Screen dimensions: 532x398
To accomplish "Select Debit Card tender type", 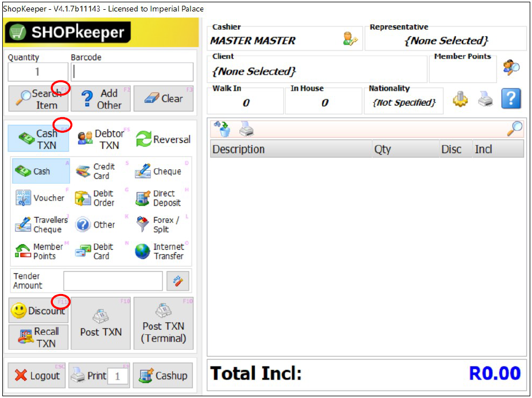I will [101, 252].
